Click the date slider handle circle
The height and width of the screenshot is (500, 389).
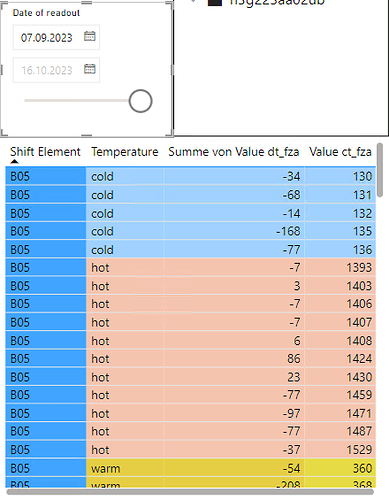[140, 101]
